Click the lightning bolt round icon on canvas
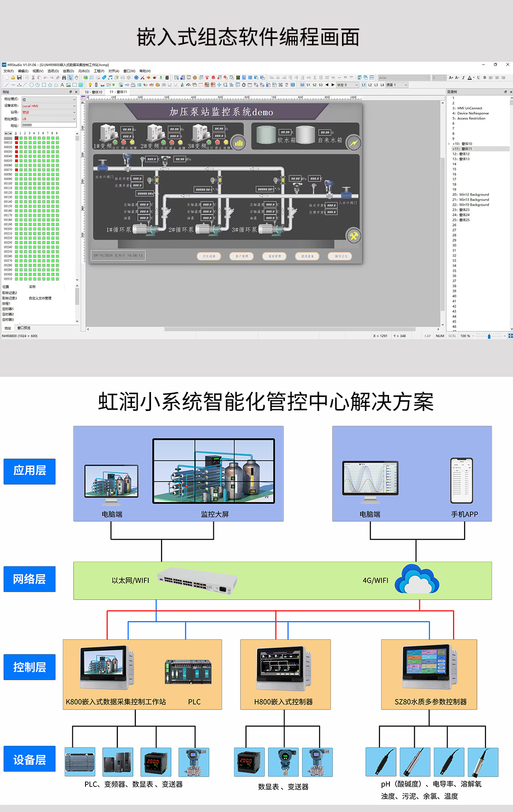 tap(354, 143)
